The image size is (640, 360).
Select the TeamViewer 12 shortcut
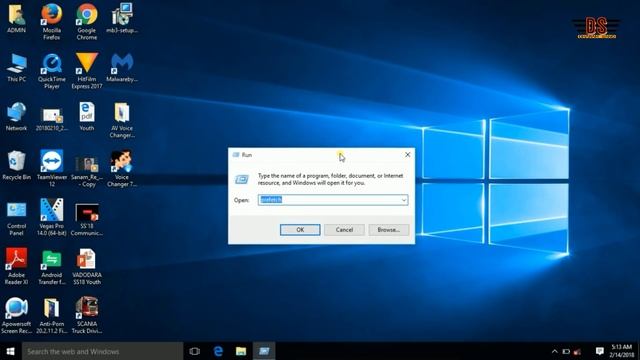pos(51,168)
